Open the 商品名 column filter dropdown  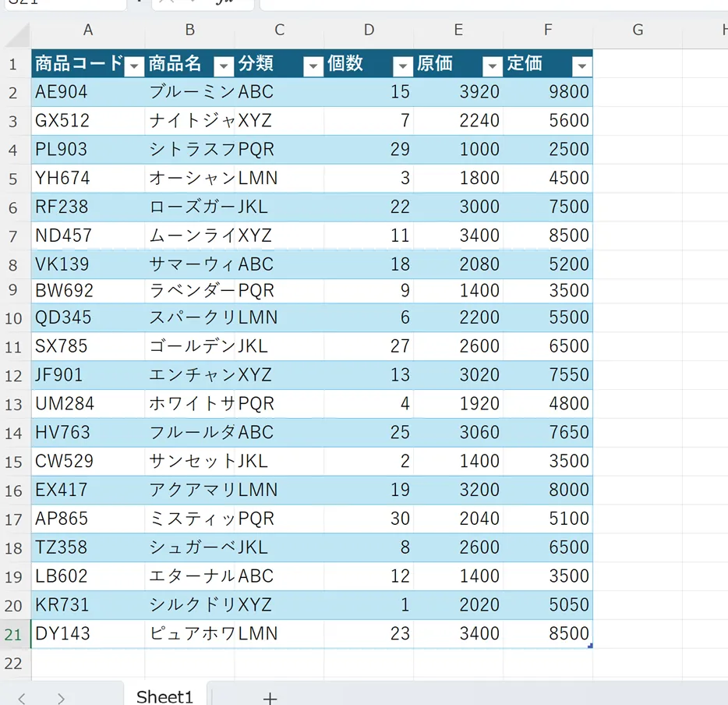tap(224, 66)
